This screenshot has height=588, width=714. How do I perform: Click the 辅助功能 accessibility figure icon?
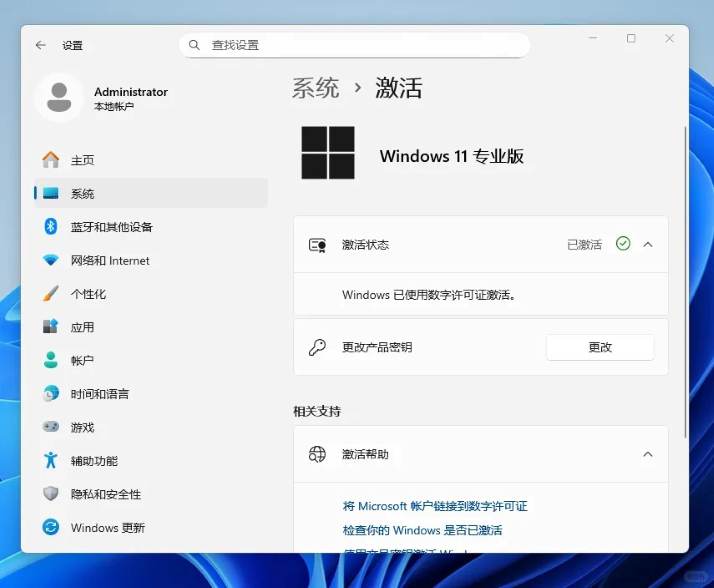click(x=51, y=460)
